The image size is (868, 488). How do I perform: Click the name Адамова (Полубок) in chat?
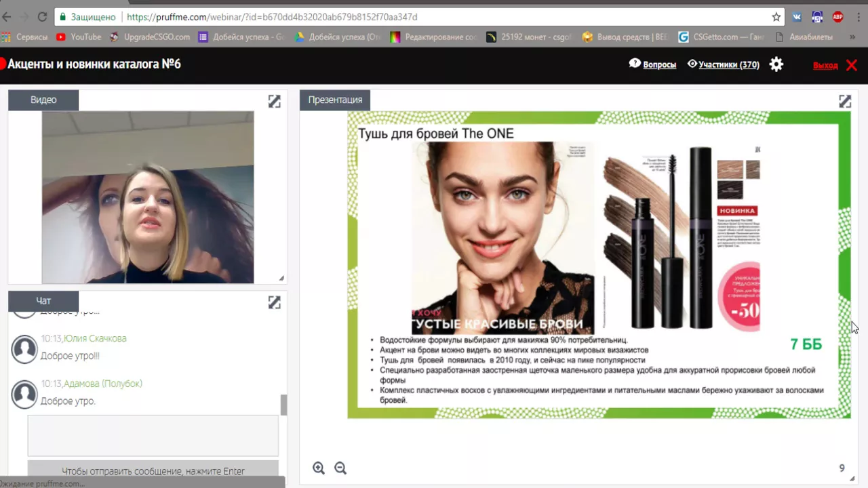coord(103,384)
